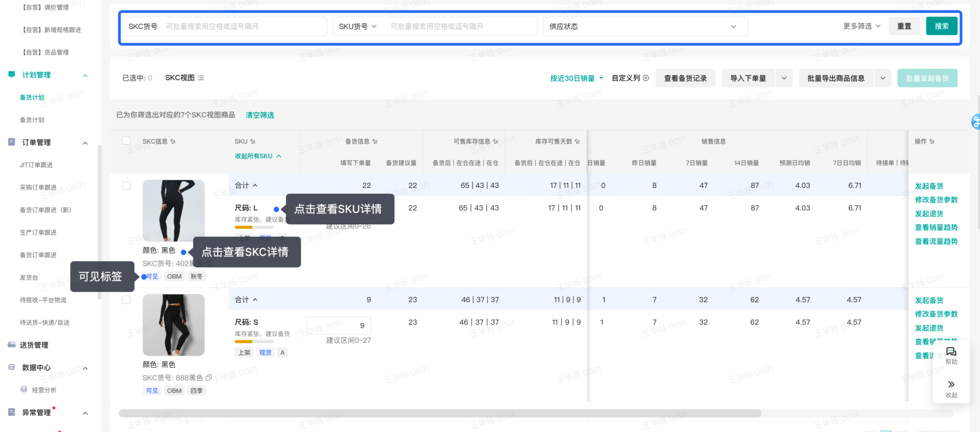Click the 异常管理 sidebar icon
Screen dimensions: 980x432
(x=12, y=412)
